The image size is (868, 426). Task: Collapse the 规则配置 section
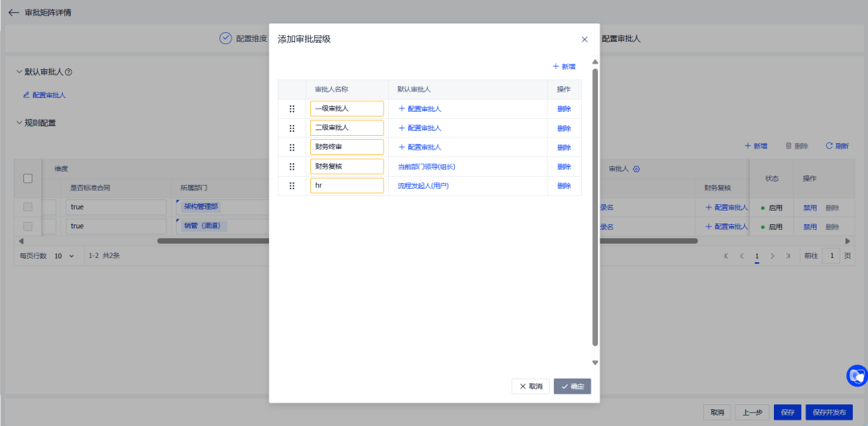coord(19,123)
